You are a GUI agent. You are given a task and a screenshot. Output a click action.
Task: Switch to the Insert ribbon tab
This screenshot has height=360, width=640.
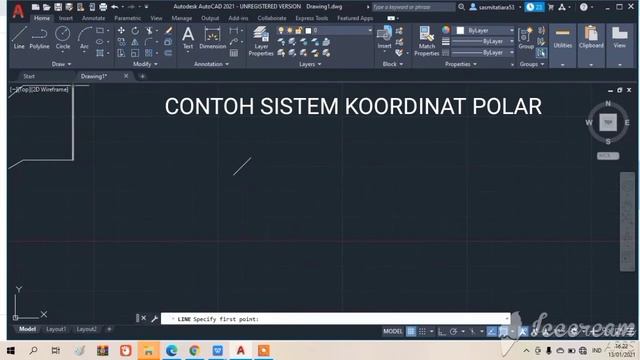tap(66, 18)
